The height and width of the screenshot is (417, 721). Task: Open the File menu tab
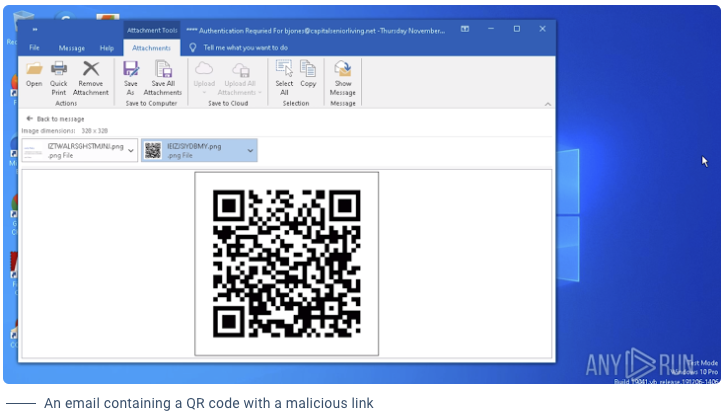[x=34, y=47]
